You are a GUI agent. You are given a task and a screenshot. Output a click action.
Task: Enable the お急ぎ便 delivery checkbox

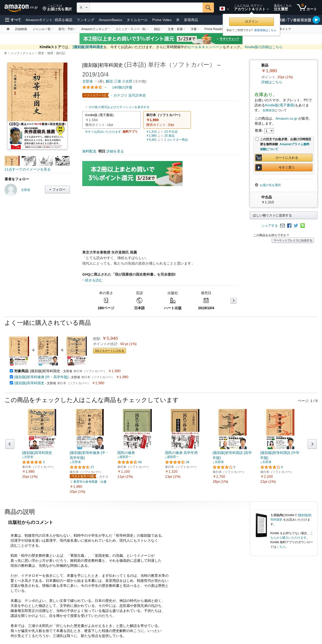tap(257, 139)
